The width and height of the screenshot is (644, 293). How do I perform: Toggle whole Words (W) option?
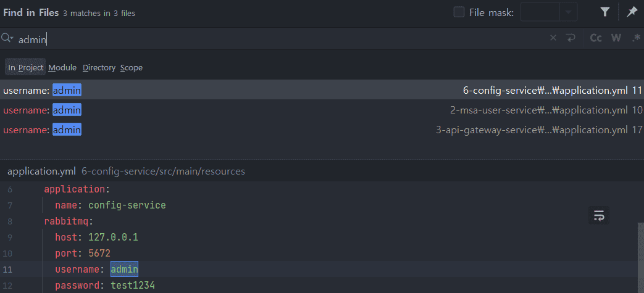[x=616, y=38]
